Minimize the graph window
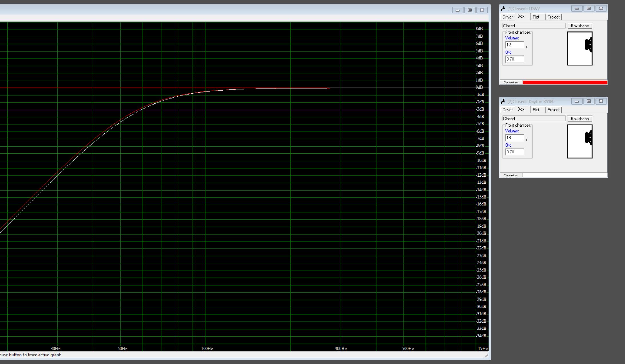 click(458, 10)
